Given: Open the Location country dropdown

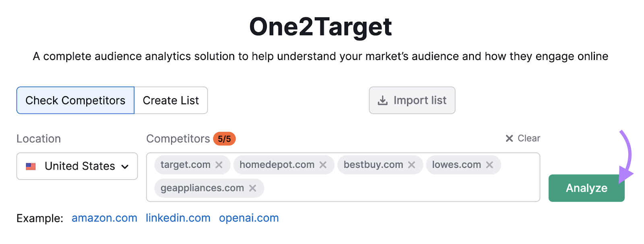Looking at the screenshot, I should [76, 166].
